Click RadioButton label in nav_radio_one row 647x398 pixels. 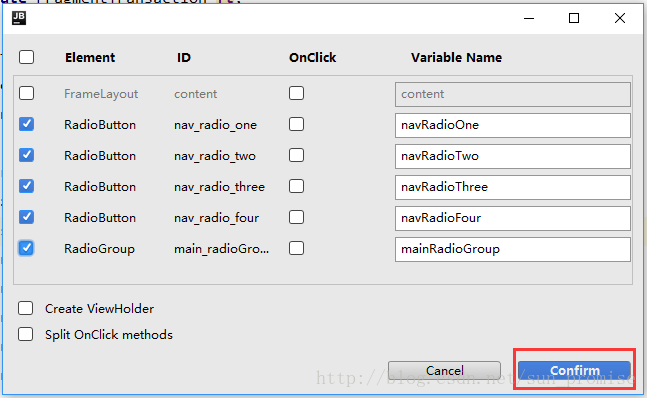pyautogui.click(x=100, y=125)
